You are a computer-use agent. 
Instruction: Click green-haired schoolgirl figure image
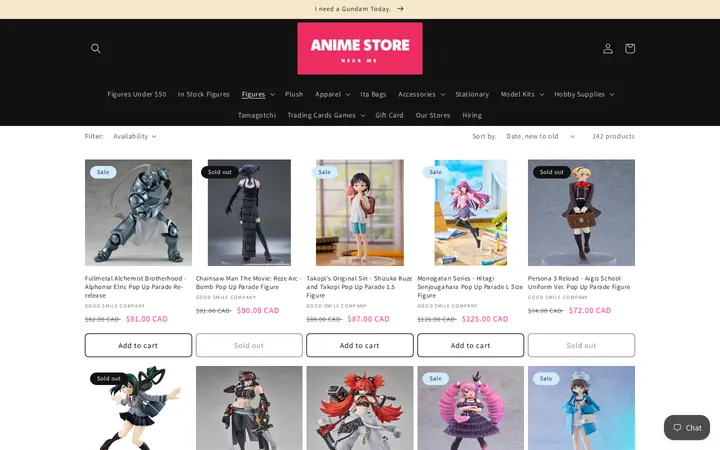pos(138,408)
